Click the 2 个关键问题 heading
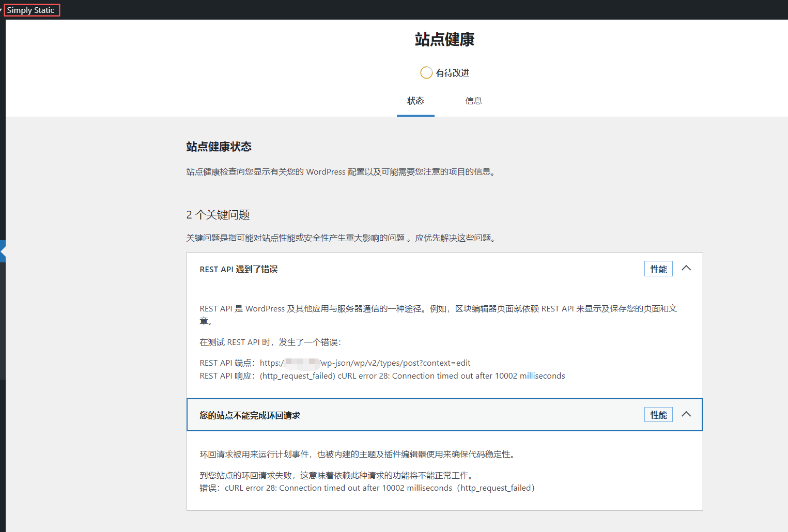 click(x=218, y=214)
